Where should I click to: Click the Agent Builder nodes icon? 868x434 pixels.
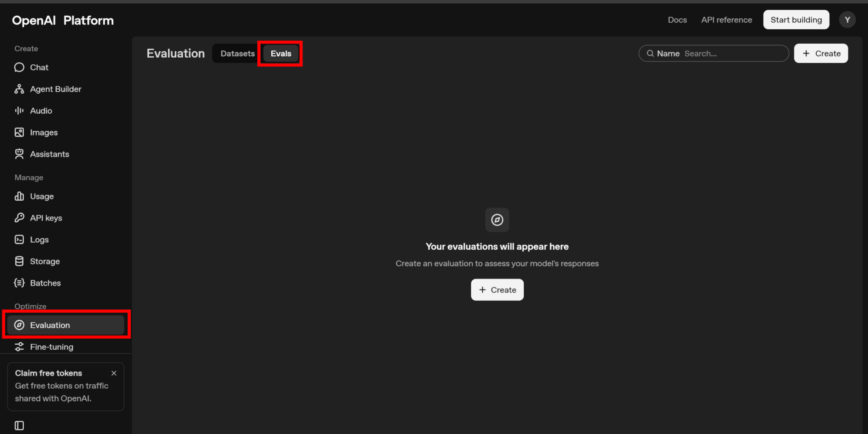click(19, 89)
